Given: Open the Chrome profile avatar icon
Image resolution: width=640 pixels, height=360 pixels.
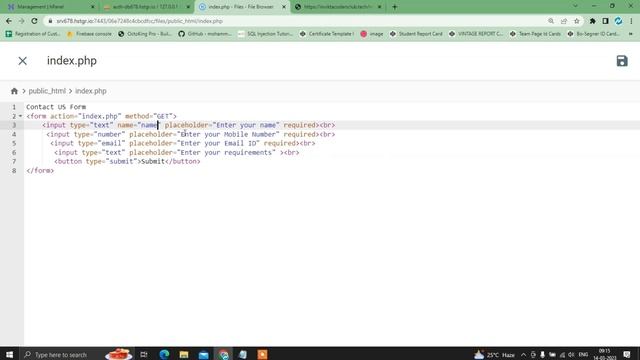Looking at the screenshot, I should click(x=618, y=21).
